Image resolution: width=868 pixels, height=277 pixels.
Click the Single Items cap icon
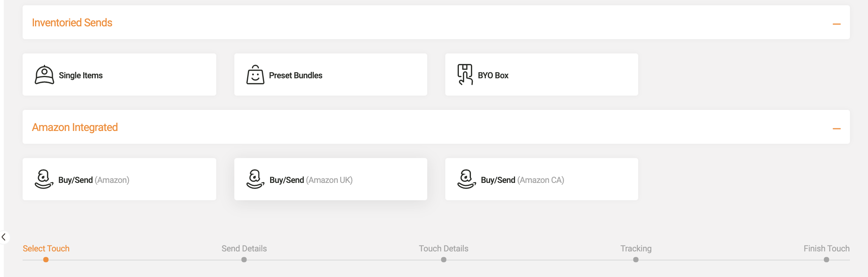tap(44, 75)
